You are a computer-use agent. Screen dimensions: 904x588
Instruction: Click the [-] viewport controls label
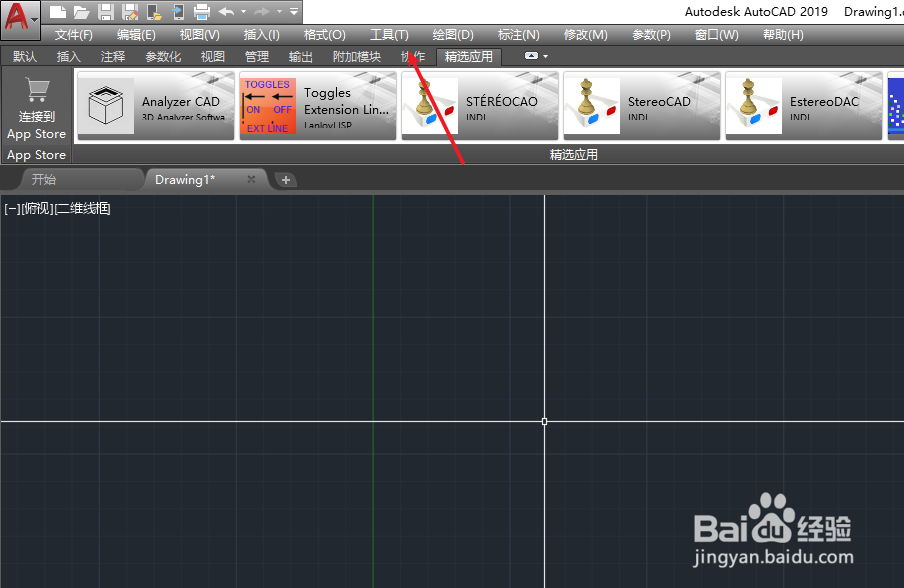(x=13, y=209)
